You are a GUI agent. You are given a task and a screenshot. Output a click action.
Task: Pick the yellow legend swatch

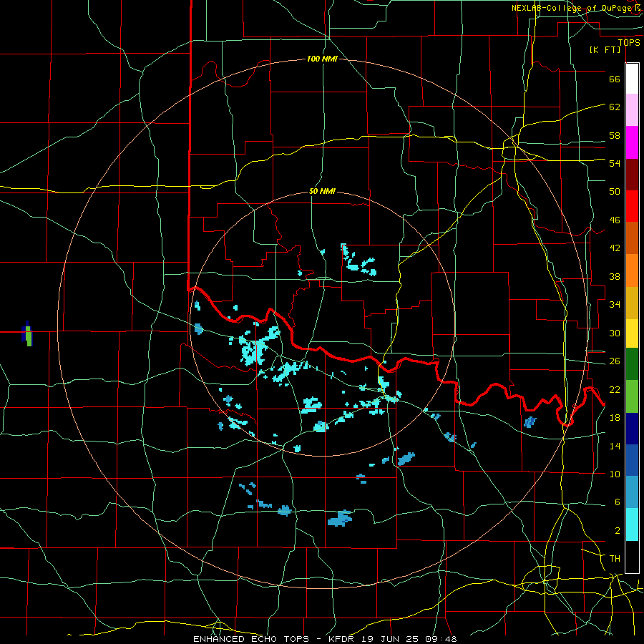pos(632,333)
